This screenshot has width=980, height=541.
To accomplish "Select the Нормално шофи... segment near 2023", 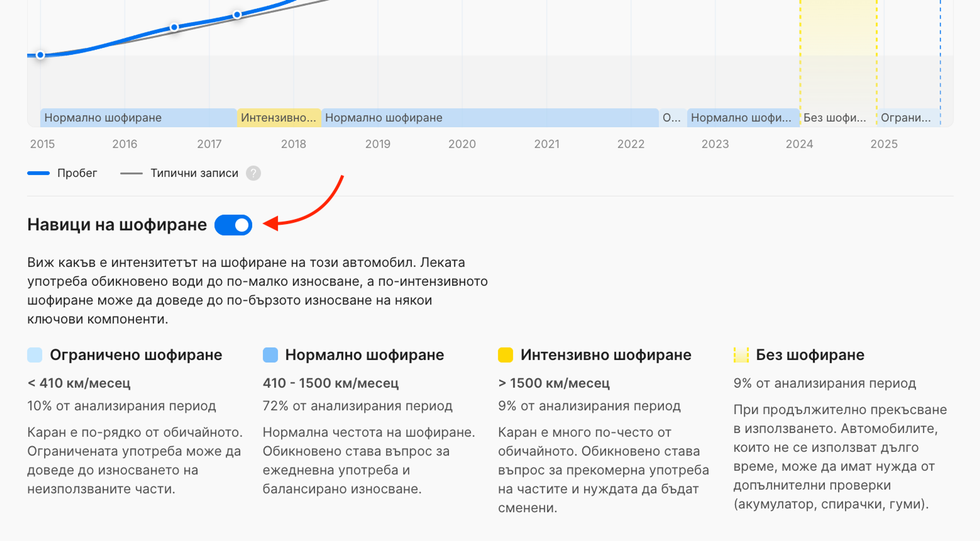I will coord(743,118).
